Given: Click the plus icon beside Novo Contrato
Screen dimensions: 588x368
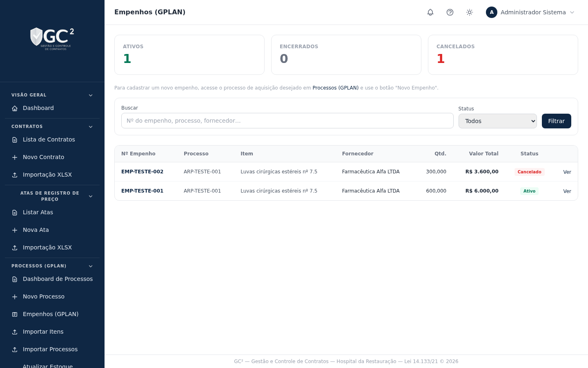Looking at the screenshot, I should (x=15, y=157).
